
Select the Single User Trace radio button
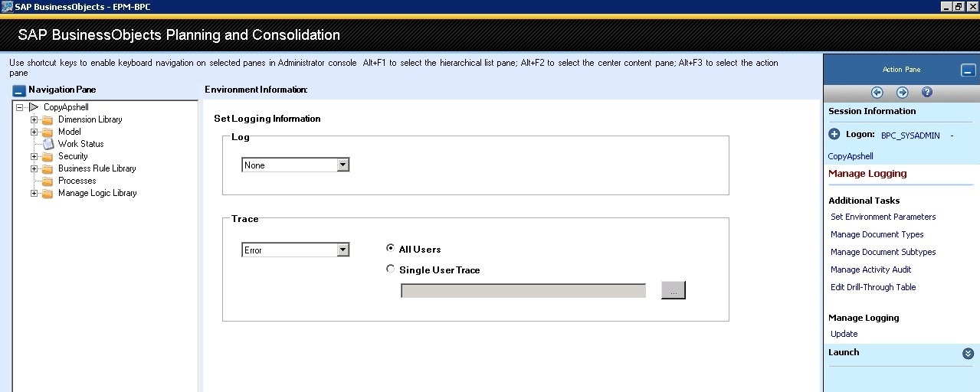point(391,269)
